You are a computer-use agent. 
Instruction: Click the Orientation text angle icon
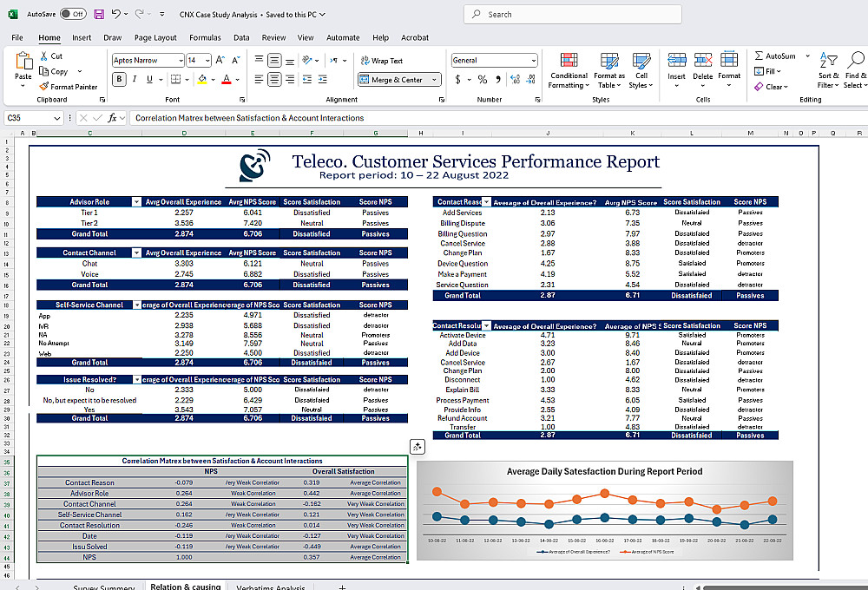click(x=307, y=60)
